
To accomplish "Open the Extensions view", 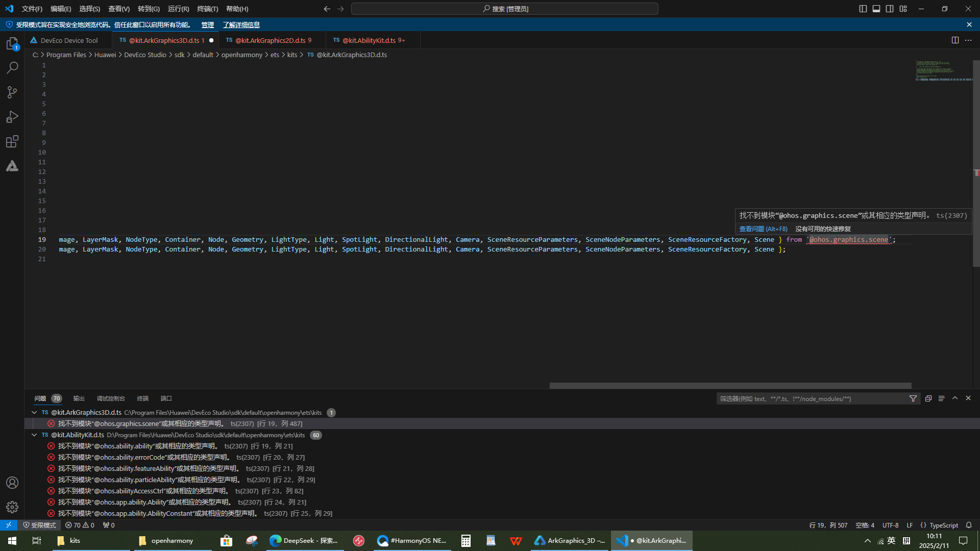I will (x=12, y=141).
